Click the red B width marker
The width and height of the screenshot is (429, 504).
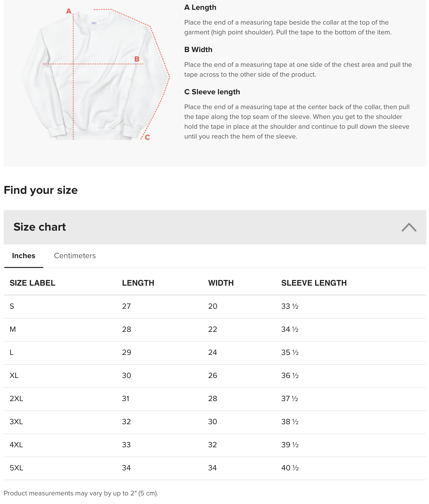pyautogui.click(x=137, y=59)
